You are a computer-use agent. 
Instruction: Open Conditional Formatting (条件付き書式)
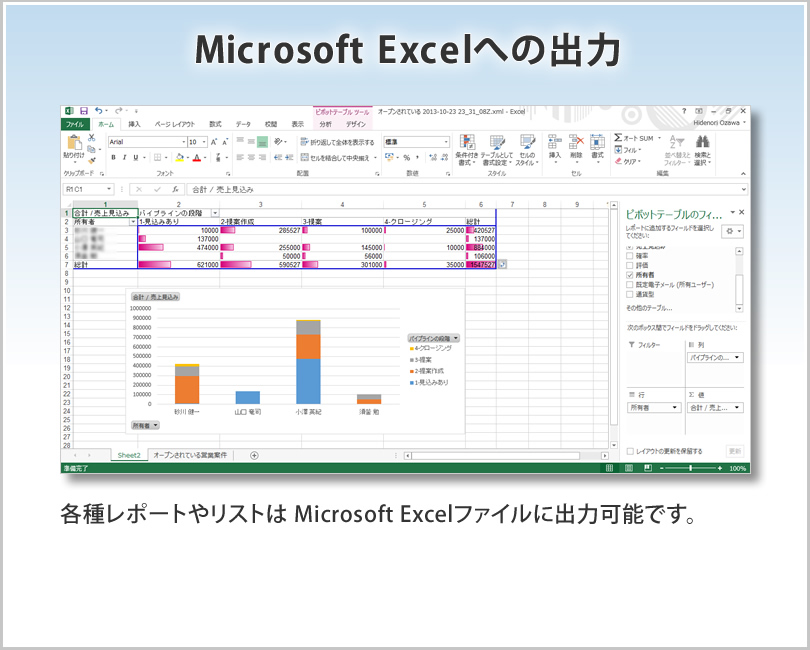[466, 150]
